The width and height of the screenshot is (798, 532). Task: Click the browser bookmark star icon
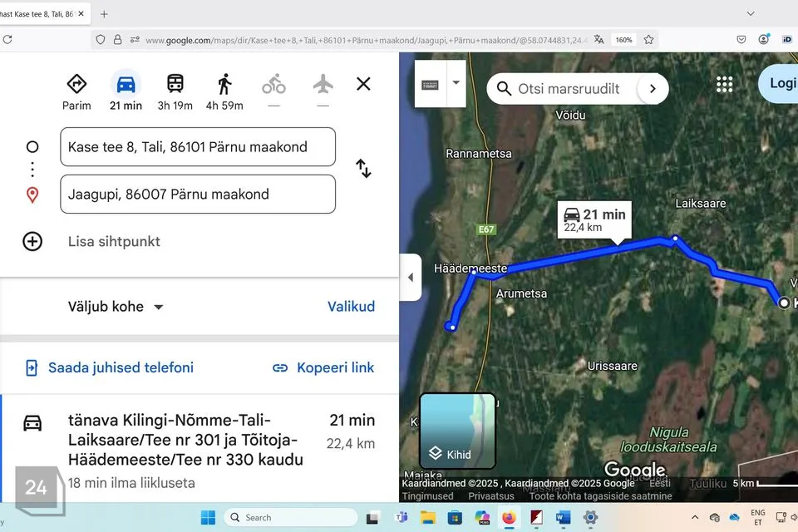(649, 39)
